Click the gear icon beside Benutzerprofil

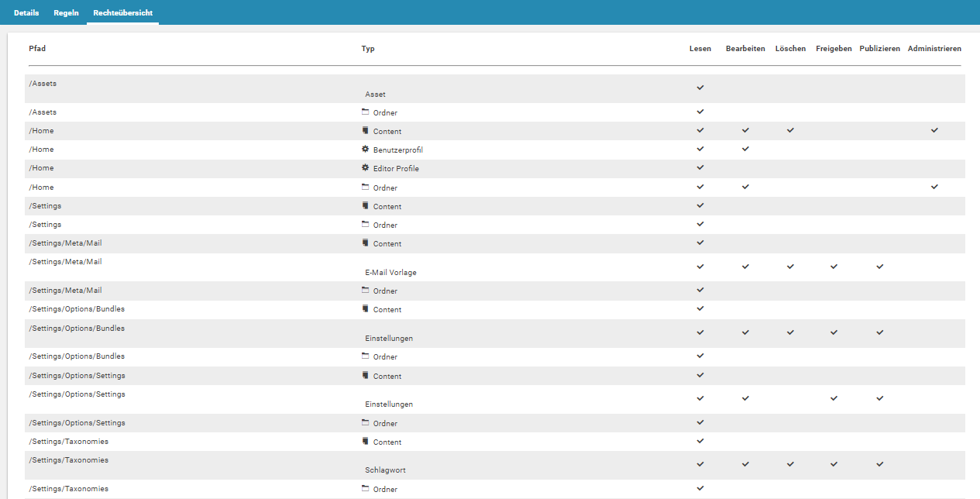[365, 149]
